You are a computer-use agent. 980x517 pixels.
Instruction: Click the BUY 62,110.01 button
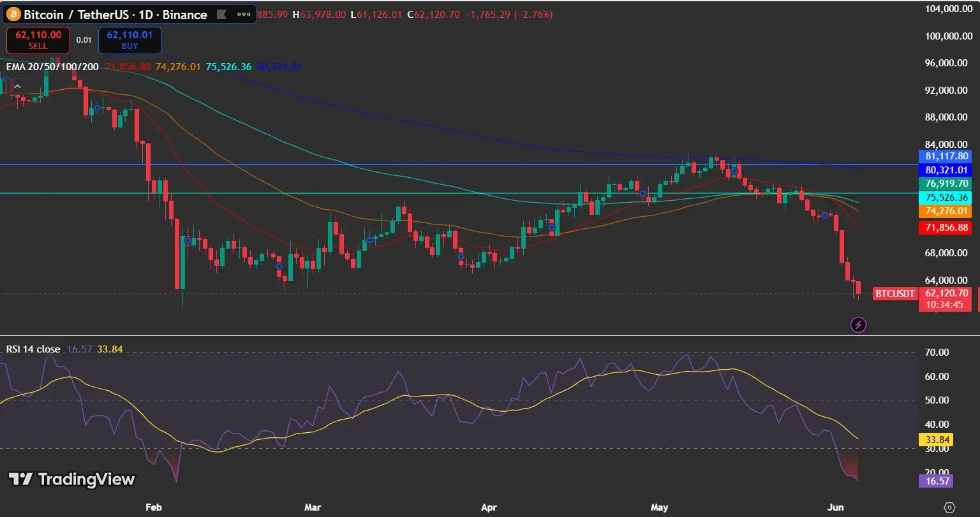(130, 40)
